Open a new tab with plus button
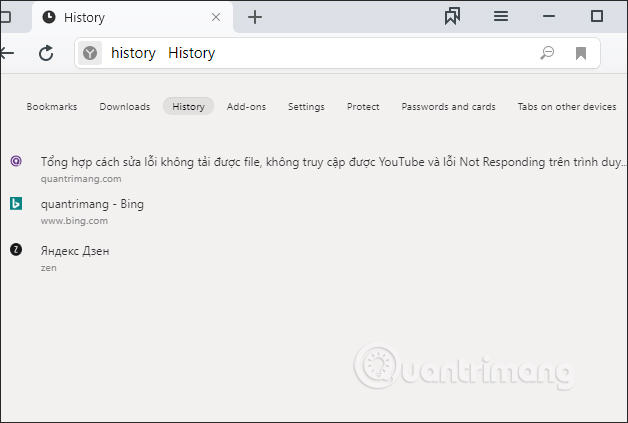The height and width of the screenshot is (423, 628). (x=255, y=17)
